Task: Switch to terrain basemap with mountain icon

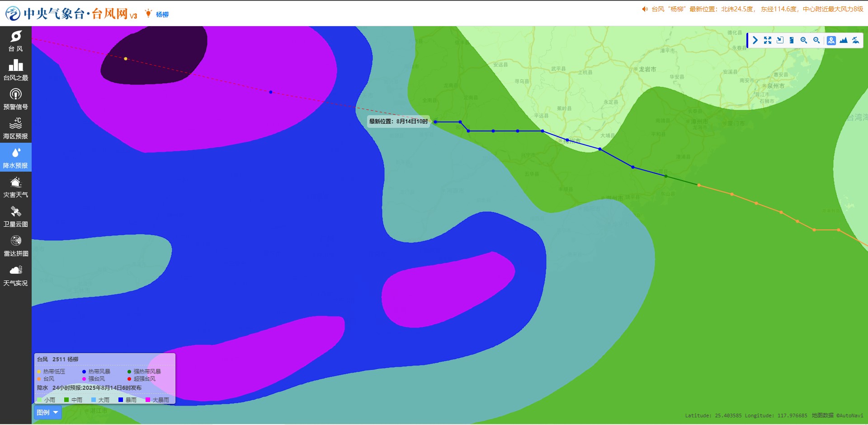Action: point(844,40)
